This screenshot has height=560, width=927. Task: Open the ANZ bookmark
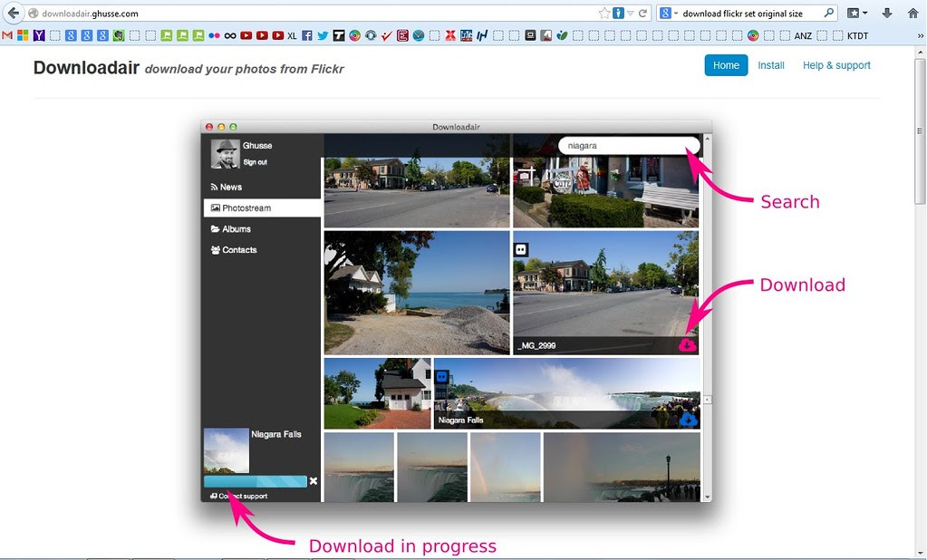pyautogui.click(x=803, y=35)
